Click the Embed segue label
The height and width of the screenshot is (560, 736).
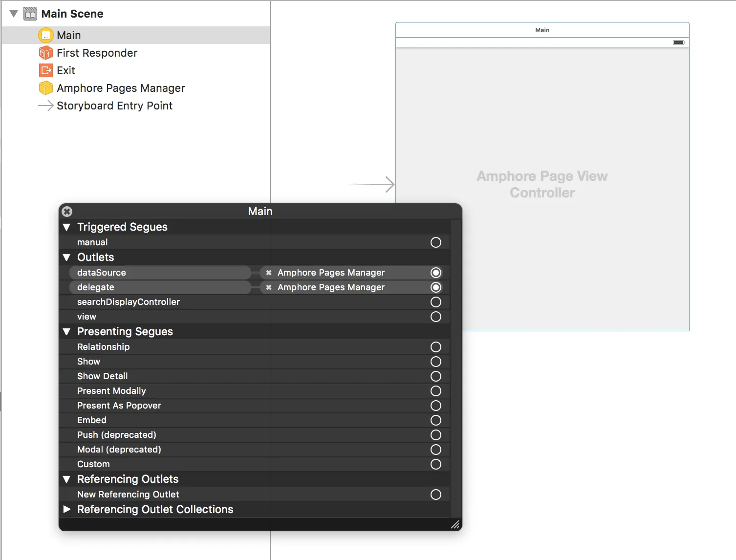[x=91, y=420]
